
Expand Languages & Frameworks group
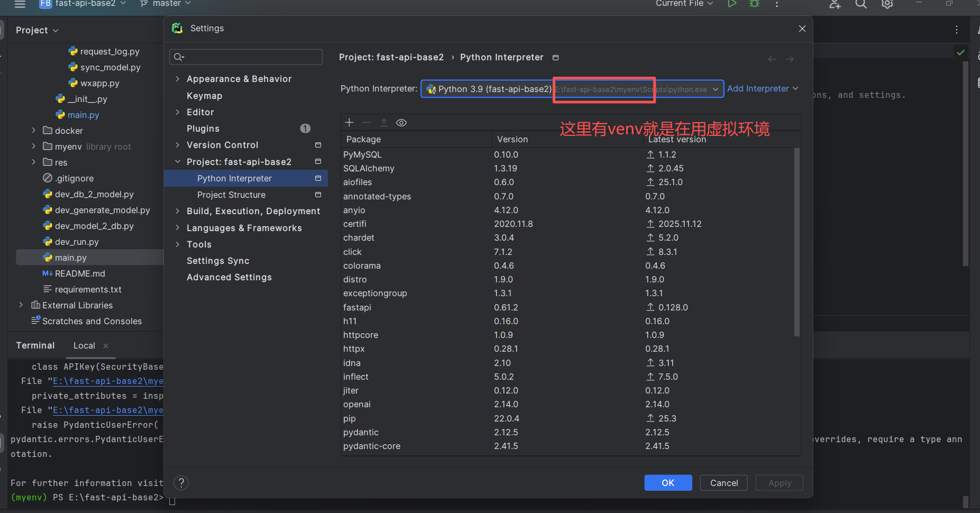coord(178,228)
